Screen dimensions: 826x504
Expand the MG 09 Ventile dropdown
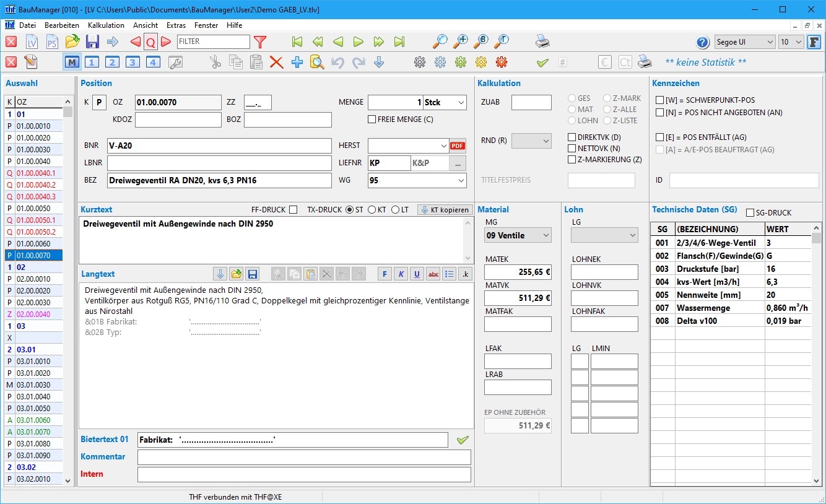pos(518,235)
